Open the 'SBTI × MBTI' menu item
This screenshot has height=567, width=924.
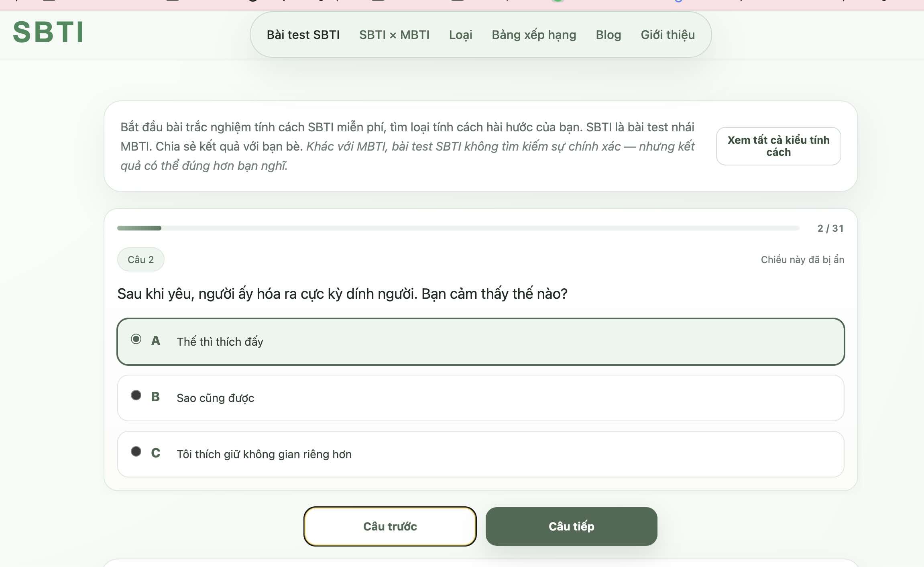394,35
